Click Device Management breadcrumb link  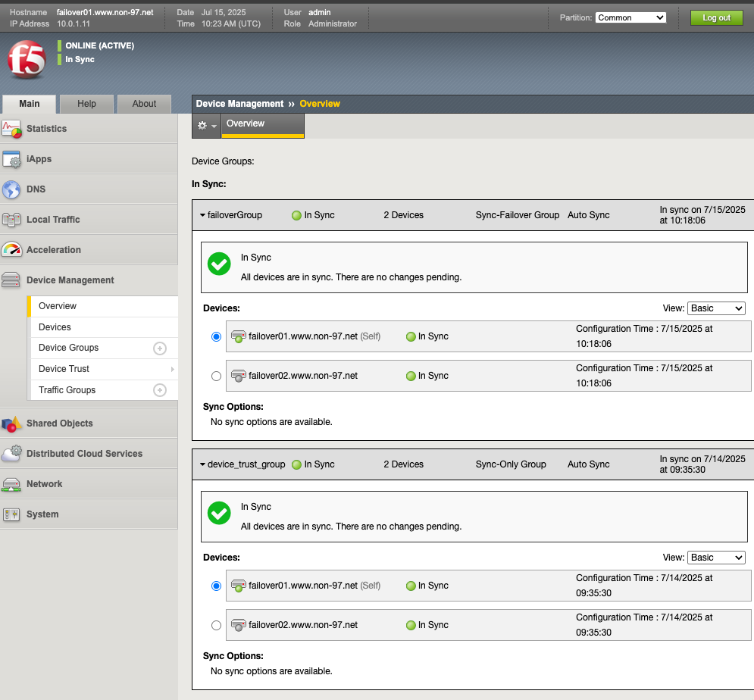pos(239,104)
